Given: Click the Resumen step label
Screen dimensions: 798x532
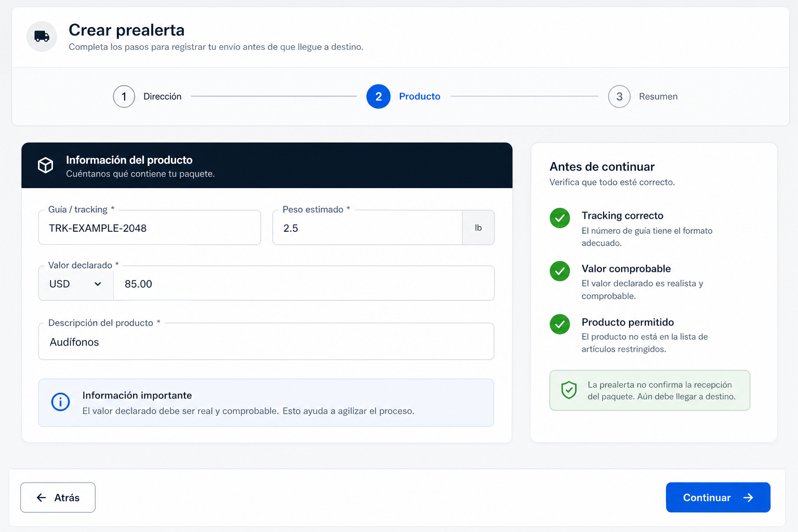Looking at the screenshot, I should click(658, 97).
